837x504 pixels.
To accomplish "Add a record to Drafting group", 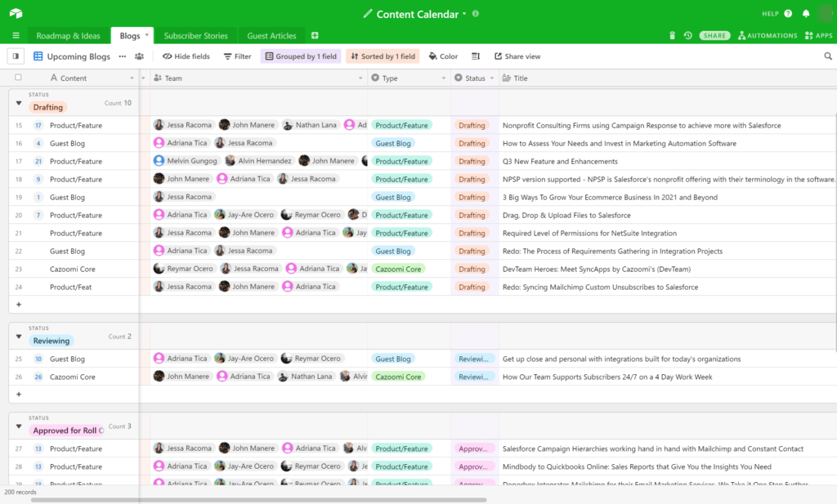I will [19, 305].
